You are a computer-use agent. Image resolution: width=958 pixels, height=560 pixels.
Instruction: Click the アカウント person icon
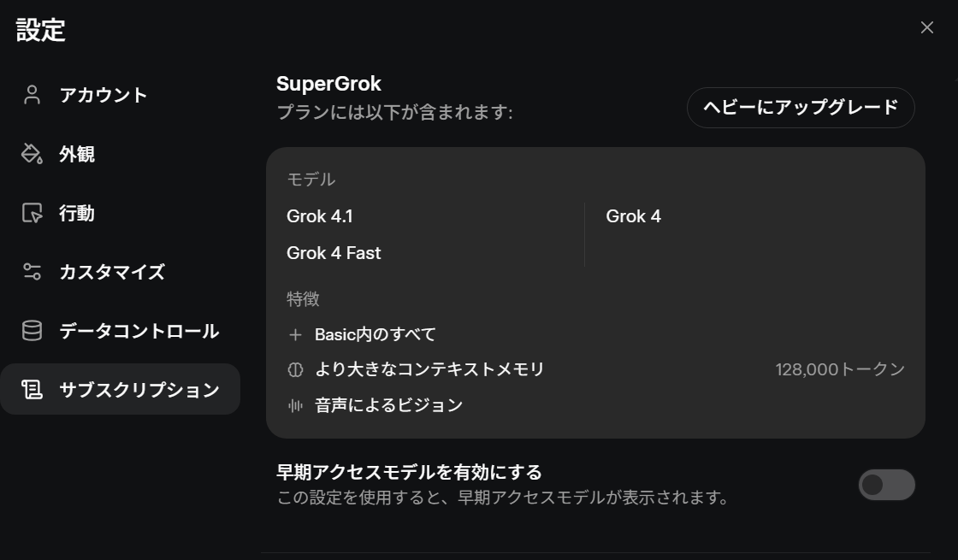tap(32, 95)
